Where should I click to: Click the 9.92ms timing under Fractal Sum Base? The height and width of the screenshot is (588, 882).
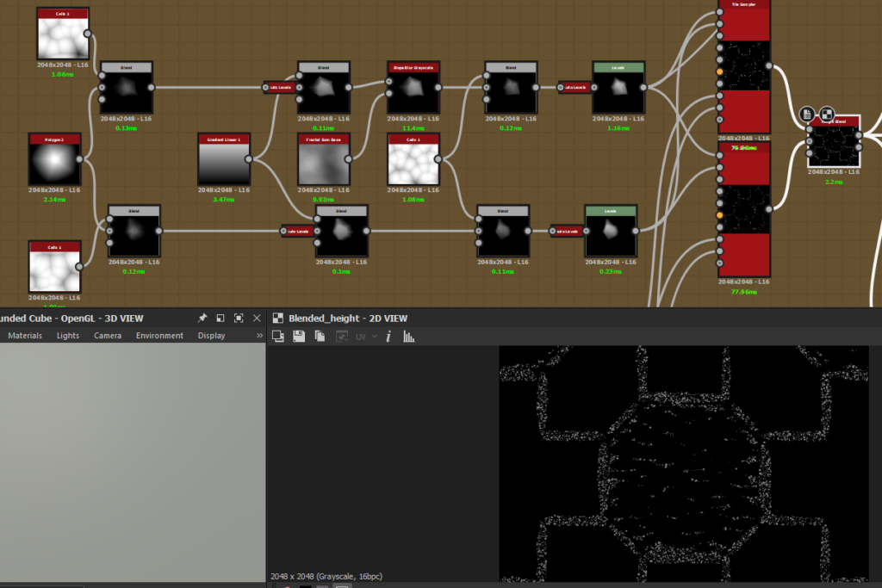(x=324, y=200)
